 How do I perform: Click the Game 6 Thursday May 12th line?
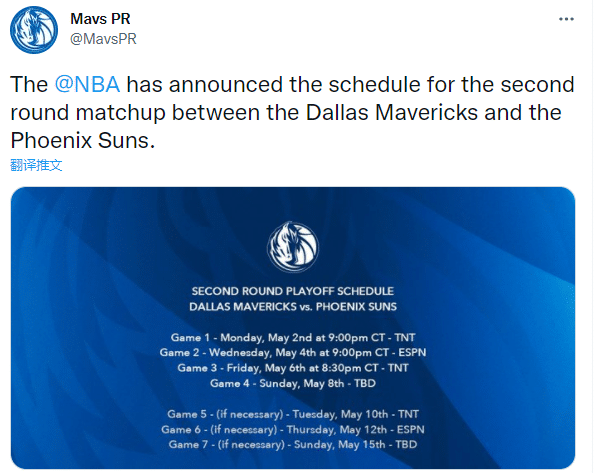293,429
